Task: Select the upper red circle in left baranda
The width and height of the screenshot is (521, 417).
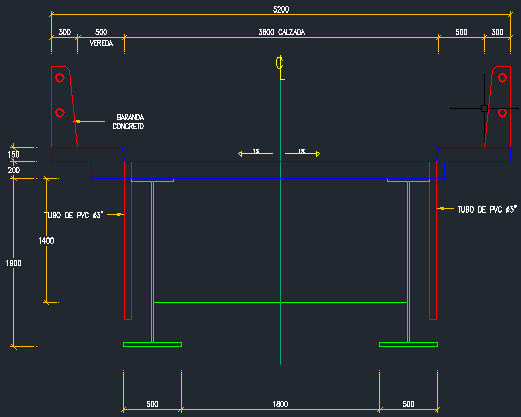Action: [x=60, y=78]
